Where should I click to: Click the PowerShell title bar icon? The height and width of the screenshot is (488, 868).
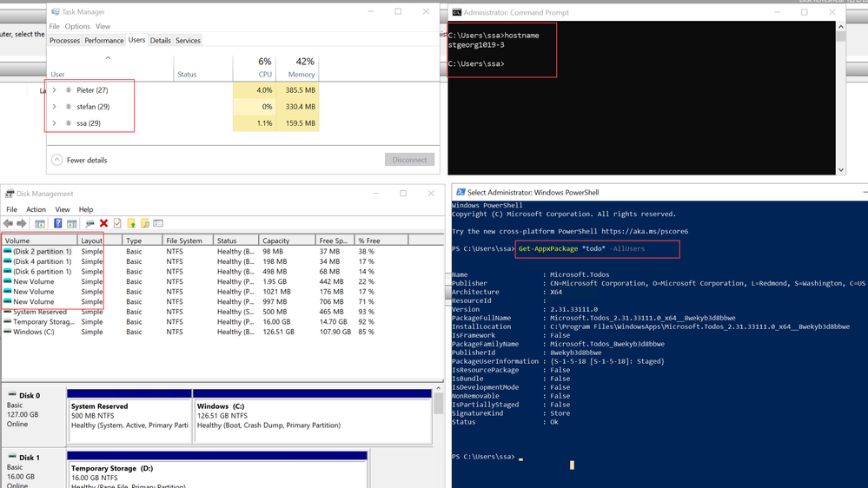click(461, 192)
